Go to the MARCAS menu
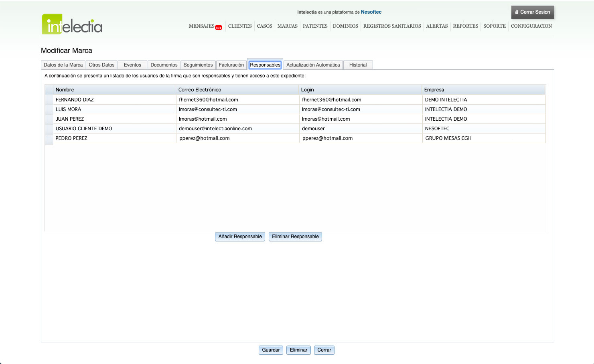Viewport: 594px width, 364px height. pyautogui.click(x=287, y=26)
